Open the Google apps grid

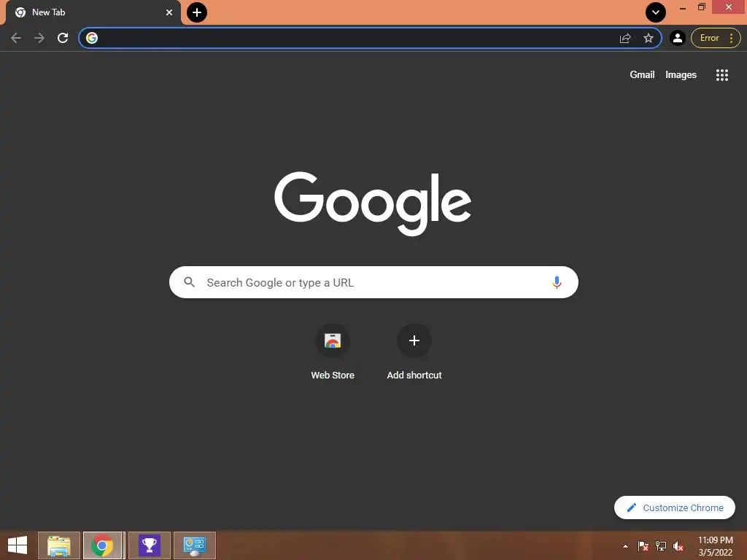pos(721,75)
